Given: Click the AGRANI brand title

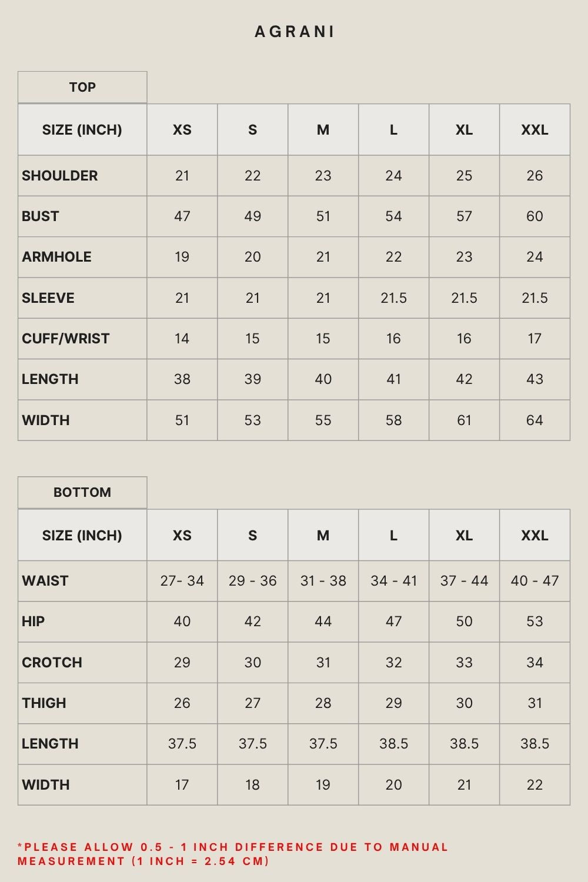Looking at the screenshot, I should (x=294, y=32).
